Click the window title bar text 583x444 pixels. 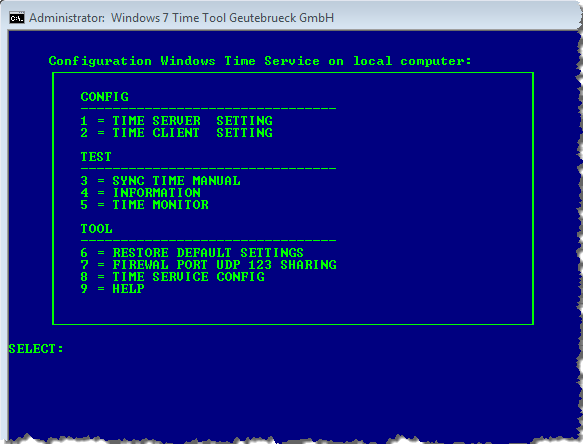181,18
